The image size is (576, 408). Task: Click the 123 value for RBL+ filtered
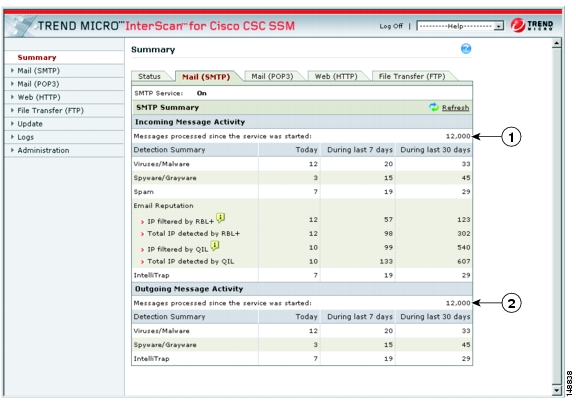(464, 220)
